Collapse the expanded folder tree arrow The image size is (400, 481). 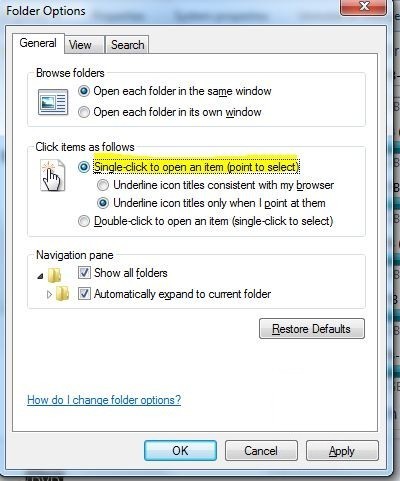(x=41, y=276)
